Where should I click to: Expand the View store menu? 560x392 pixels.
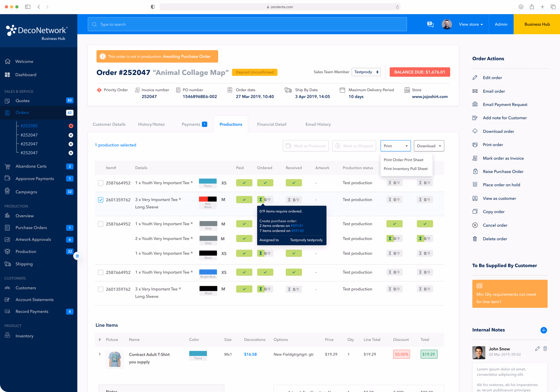471,24
